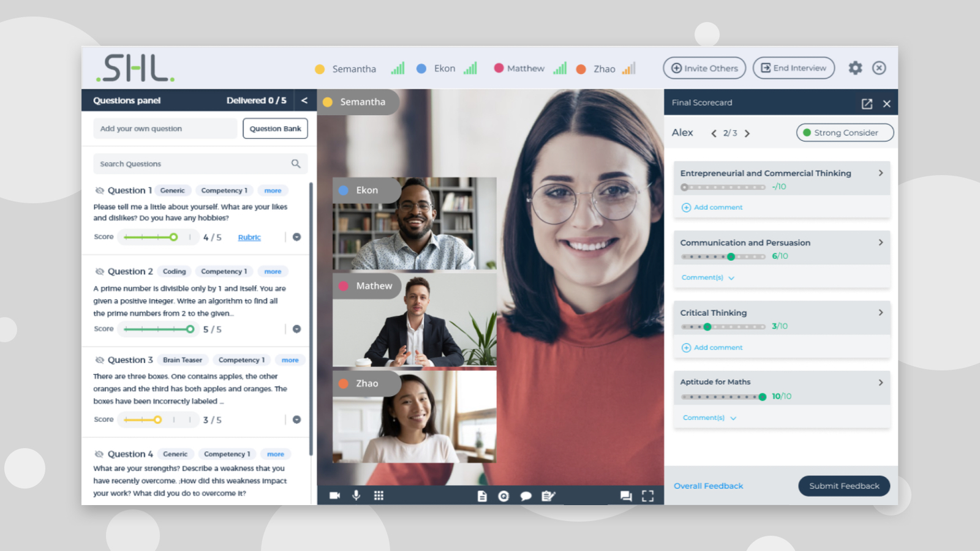The width and height of the screenshot is (980, 551).
Task: Click round dot icon on Question 1 row
Action: pos(296,237)
